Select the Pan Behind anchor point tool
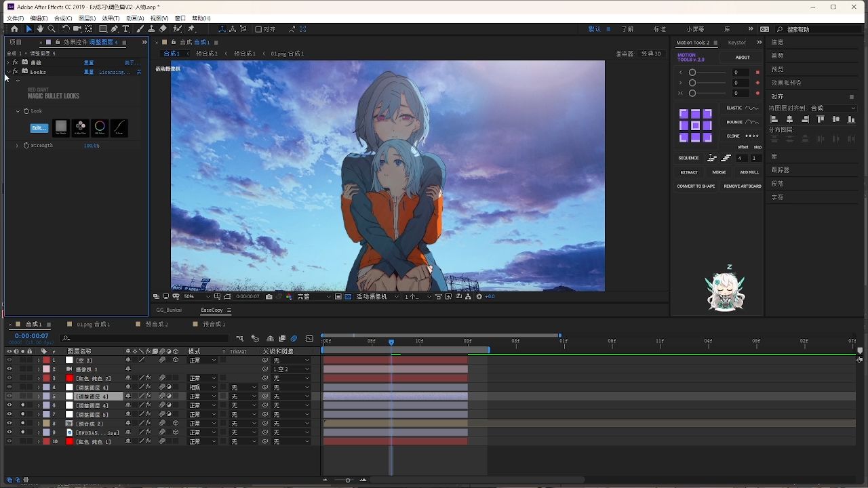The width and height of the screenshot is (868, 488). coord(89,29)
